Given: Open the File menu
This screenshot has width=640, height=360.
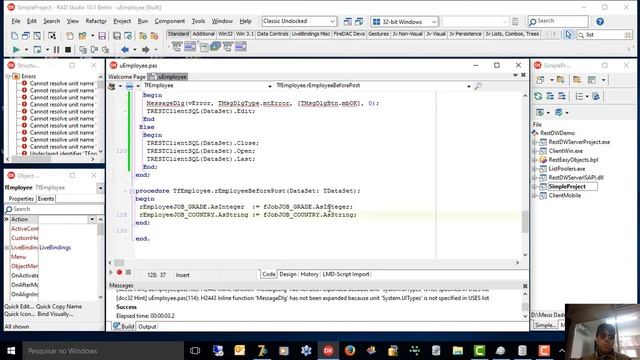Looking at the screenshot, I should [16, 21].
